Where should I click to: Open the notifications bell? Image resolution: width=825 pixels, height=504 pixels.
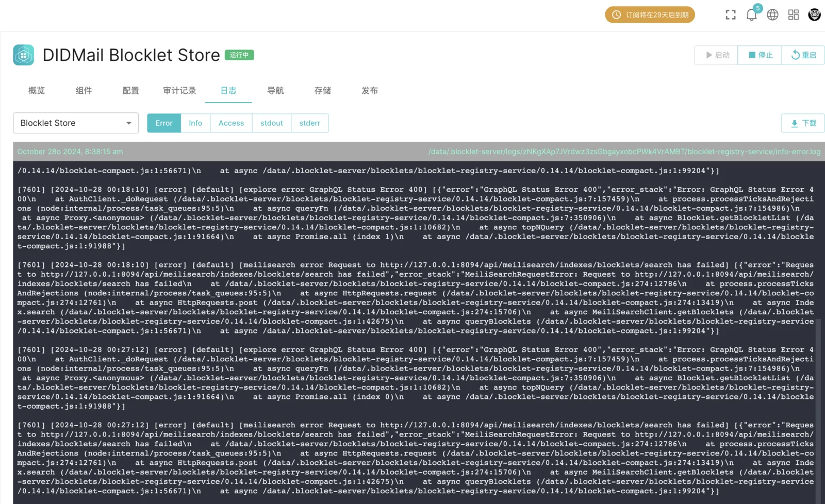[752, 15]
